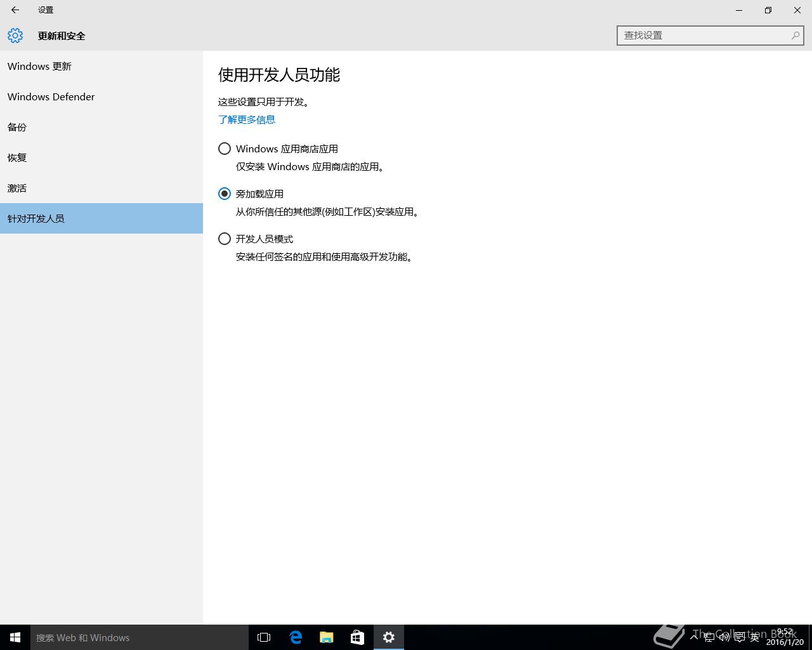Click the 更新和安全 header title
This screenshot has height=650, width=812.
(x=62, y=36)
